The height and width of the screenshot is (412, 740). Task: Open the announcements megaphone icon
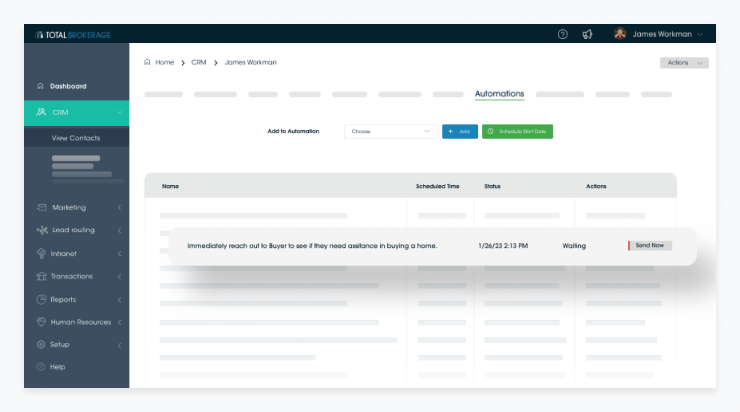pyautogui.click(x=588, y=34)
